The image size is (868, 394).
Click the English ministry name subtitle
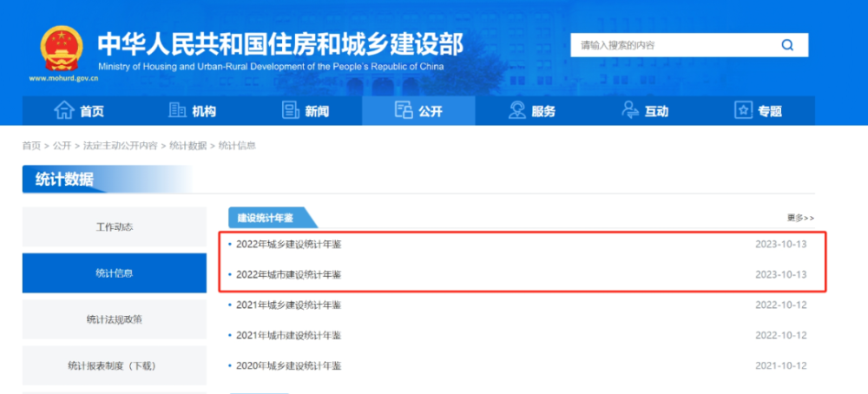point(271,67)
